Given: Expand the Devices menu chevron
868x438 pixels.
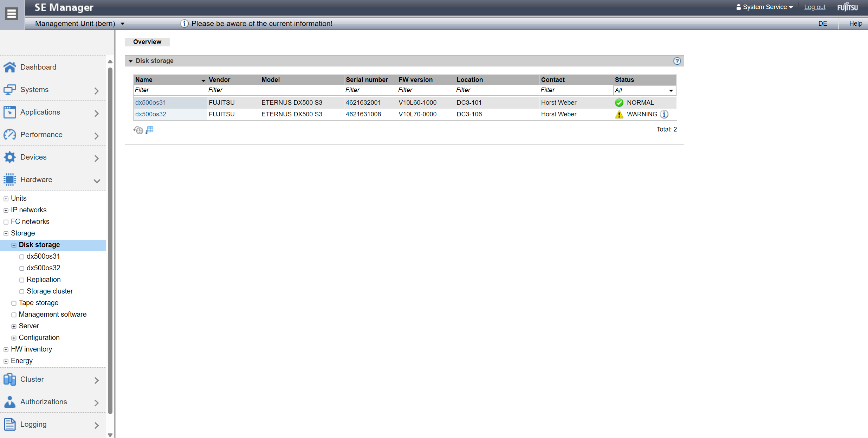Looking at the screenshot, I should pos(97,158).
